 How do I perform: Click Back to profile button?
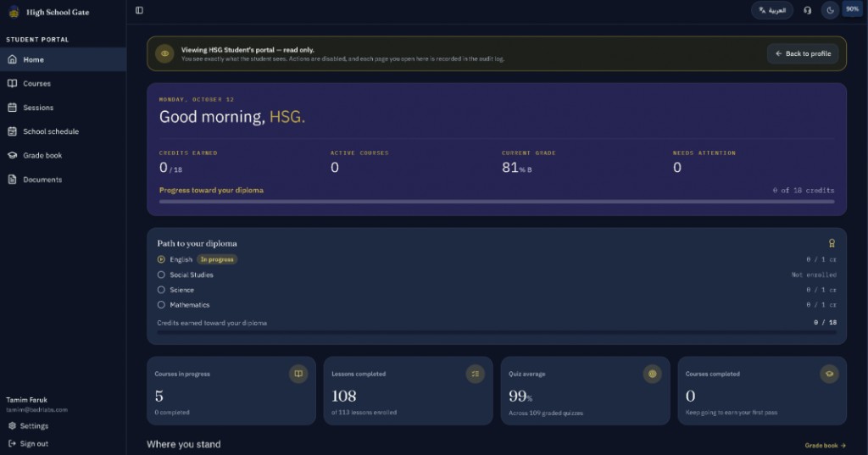[x=803, y=53]
